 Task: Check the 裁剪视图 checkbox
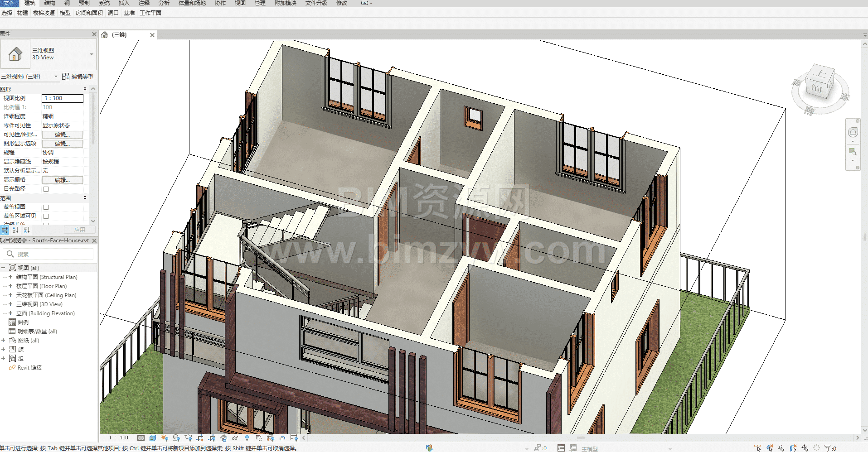point(46,207)
